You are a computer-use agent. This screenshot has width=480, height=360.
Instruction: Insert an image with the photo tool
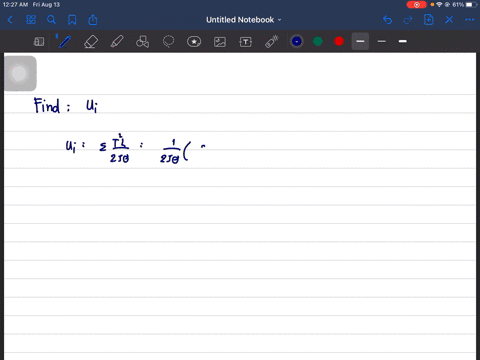coord(220,42)
